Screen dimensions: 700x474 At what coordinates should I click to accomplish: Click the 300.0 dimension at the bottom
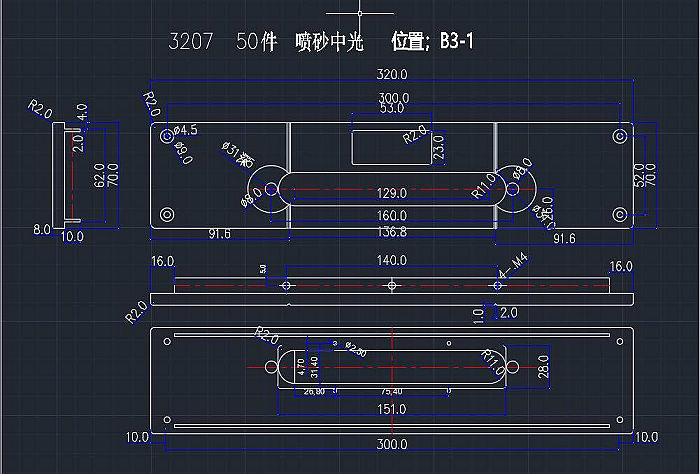(x=391, y=444)
